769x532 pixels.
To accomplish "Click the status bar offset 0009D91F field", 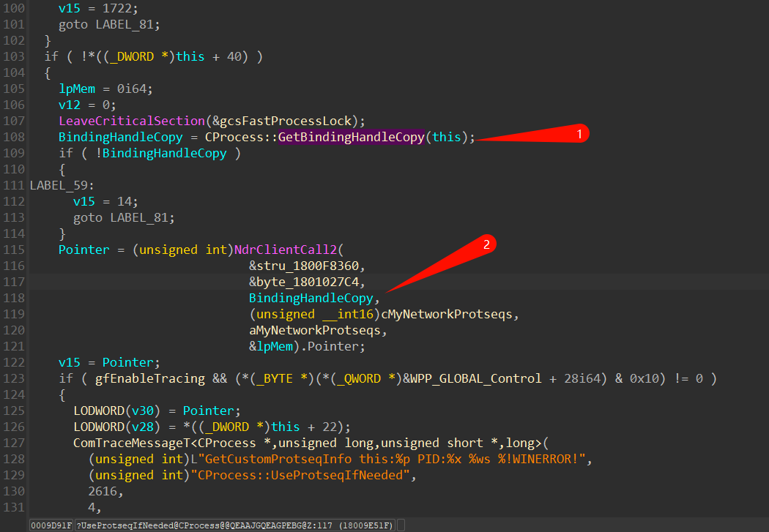I will point(51,525).
